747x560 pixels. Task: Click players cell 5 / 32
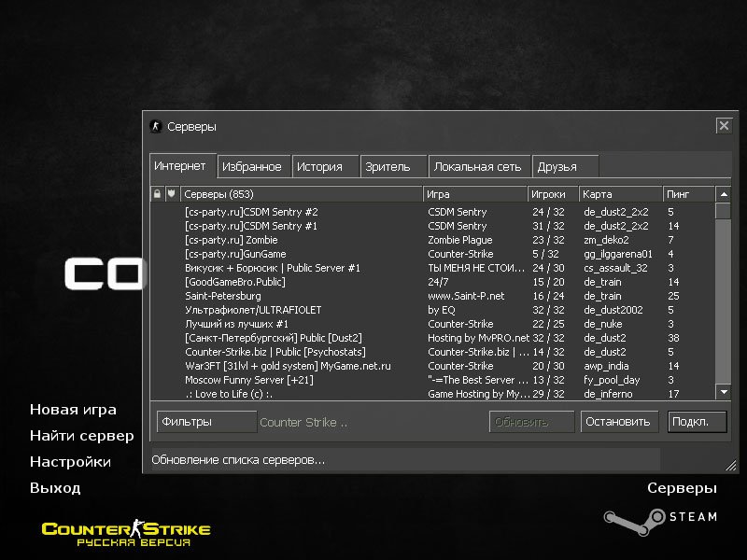tap(545, 254)
